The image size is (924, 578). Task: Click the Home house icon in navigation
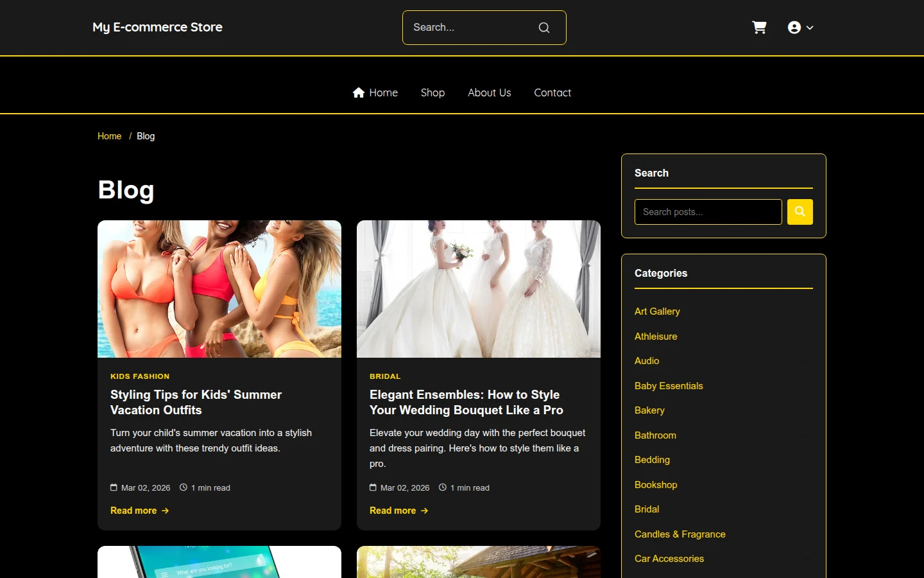coord(359,92)
